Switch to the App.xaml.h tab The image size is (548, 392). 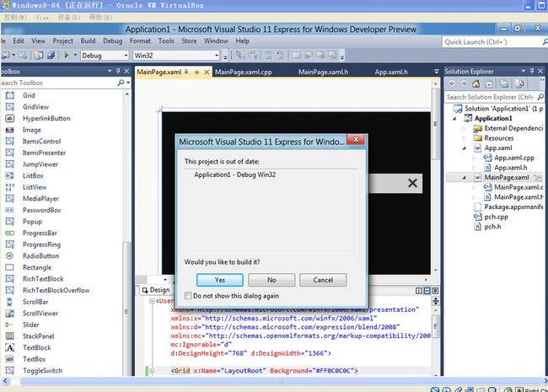[391, 72]
